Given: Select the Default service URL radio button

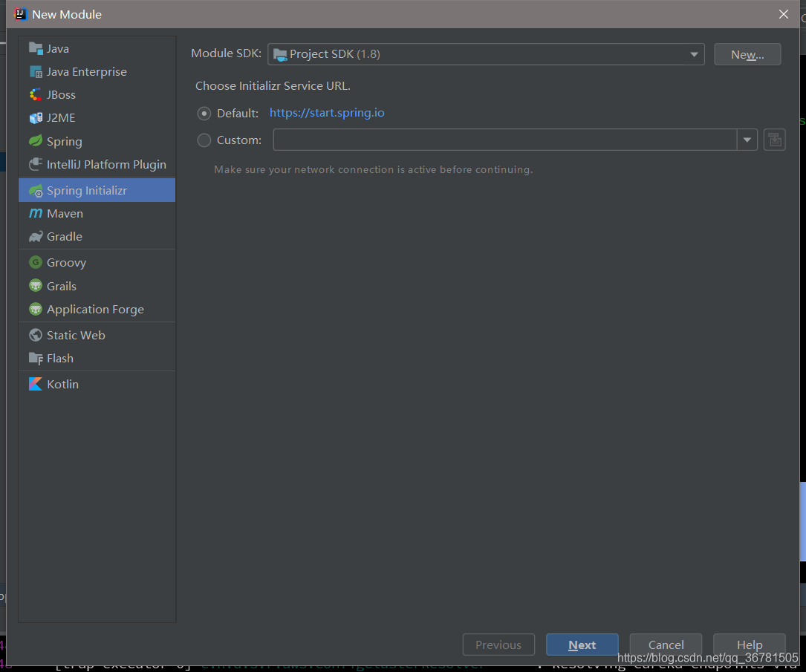Looking at the screenshot, I should click(x=204, y=113).
